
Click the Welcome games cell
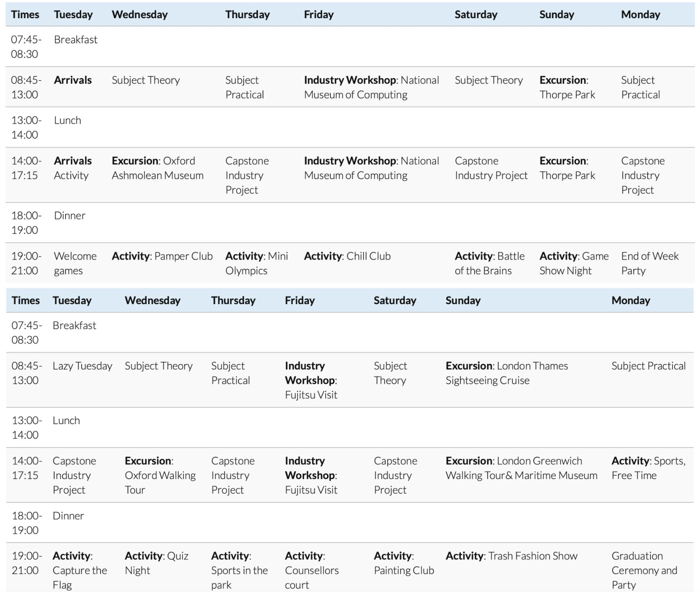point(75,263)
